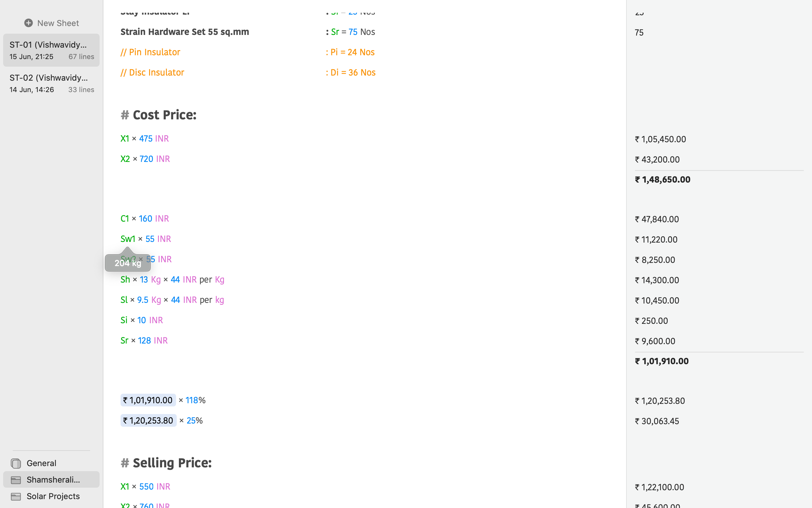Click the result ₹ 30,063.45

(x=657, y=421)
